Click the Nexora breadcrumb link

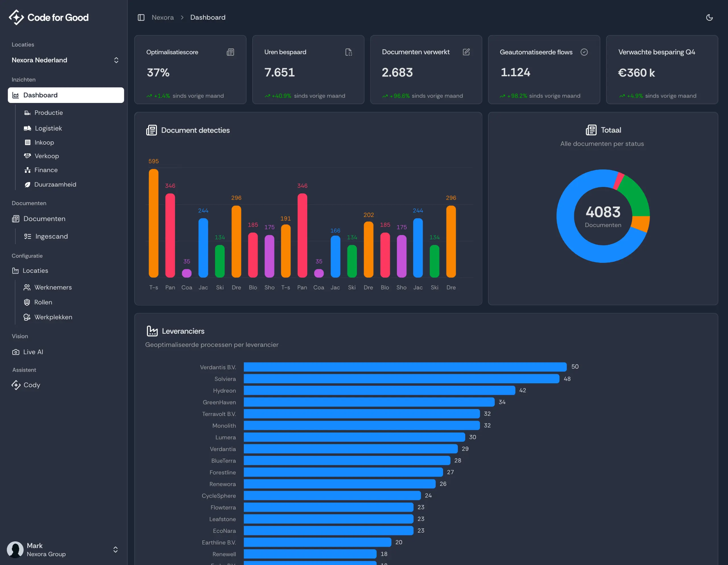tap(163, 17)
